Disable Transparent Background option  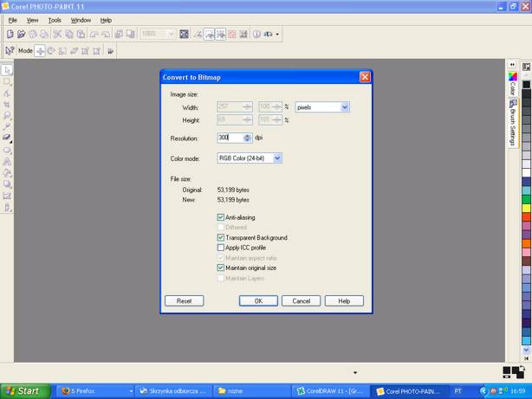click(x=221, y=237)
